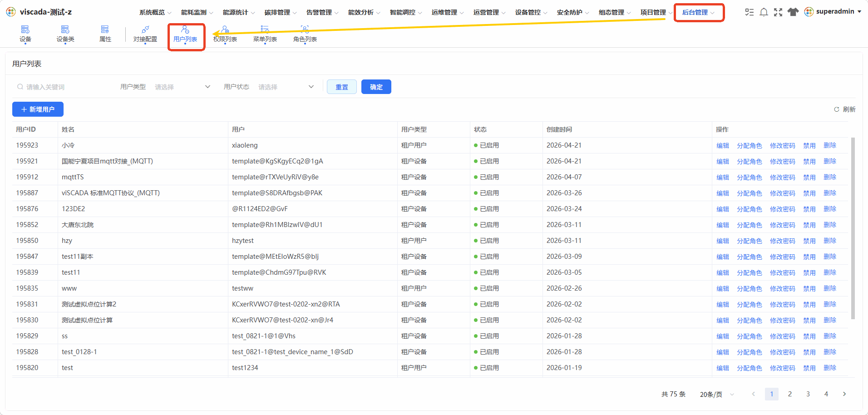This screenshot has height=415, width=868.
Task: Expand the 系统概览 menu
Action: point(155,12)
